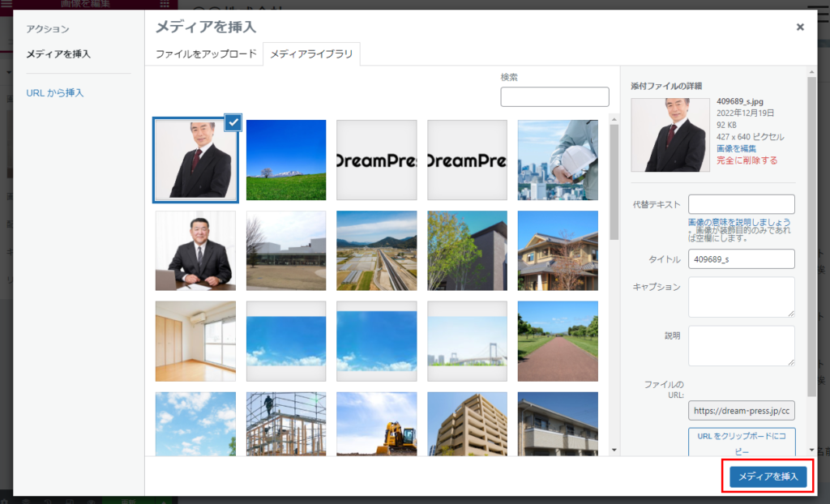Select the empty room with window thumbnail
Viewport: 830px width, 504px height.
click(195, 341)
